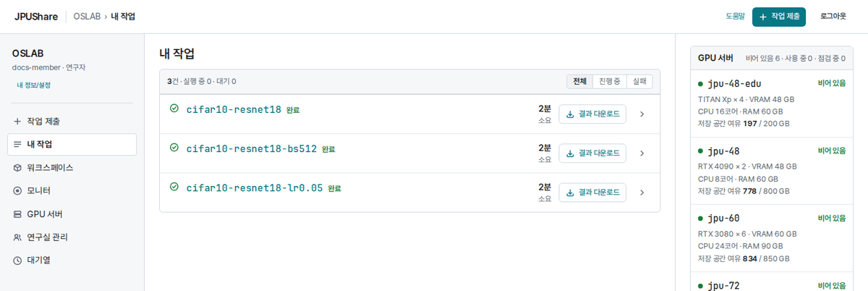Click the check icon beside cifar10-resnet18-lr0.05
Image resolution: width=868 pixels, height=291 pixels.
point(174,187)
